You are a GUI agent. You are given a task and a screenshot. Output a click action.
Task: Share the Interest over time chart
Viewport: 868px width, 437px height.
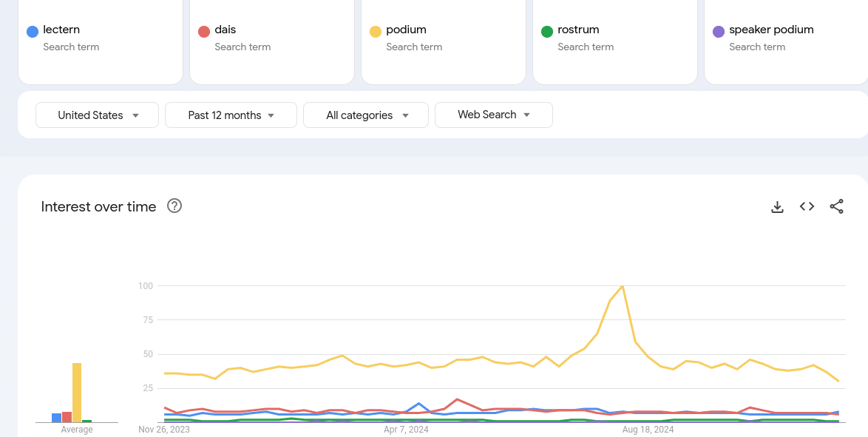point(836,207)
